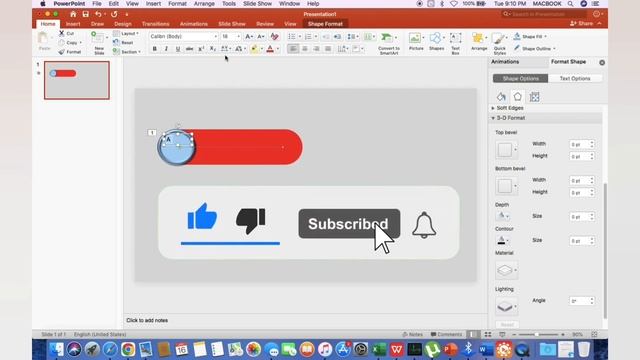The image size is (640, 360).
Task: Toggle right text alignment
Action: [x=316, y=49]
